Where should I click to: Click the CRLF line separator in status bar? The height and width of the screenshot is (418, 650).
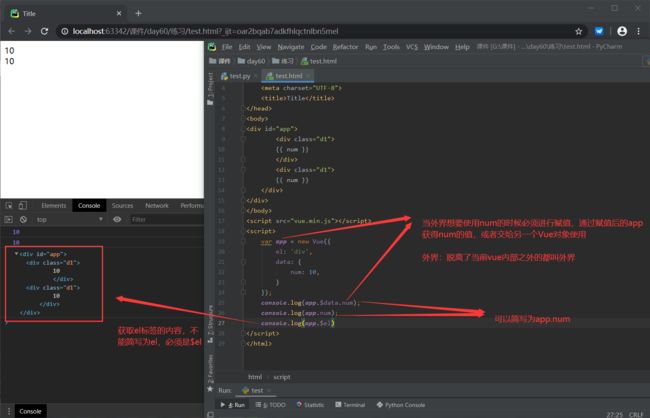click(635, 414)
